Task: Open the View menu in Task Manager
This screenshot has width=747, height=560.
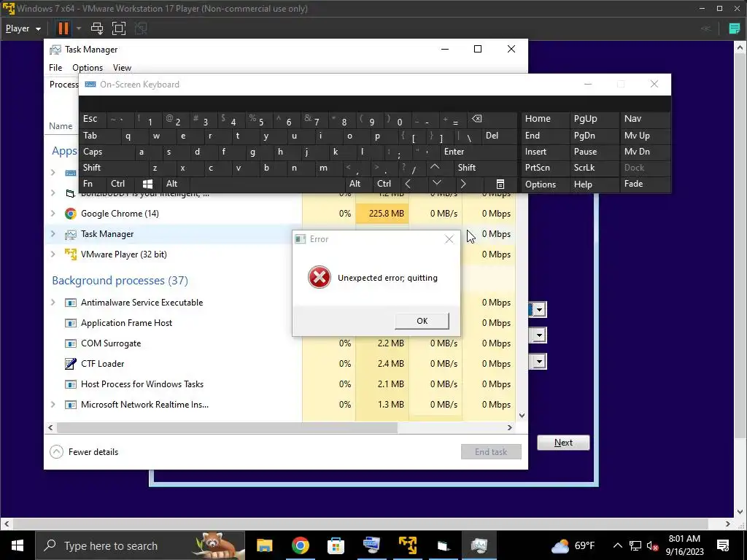Action: pyautogui.click(x=122, y=68)
